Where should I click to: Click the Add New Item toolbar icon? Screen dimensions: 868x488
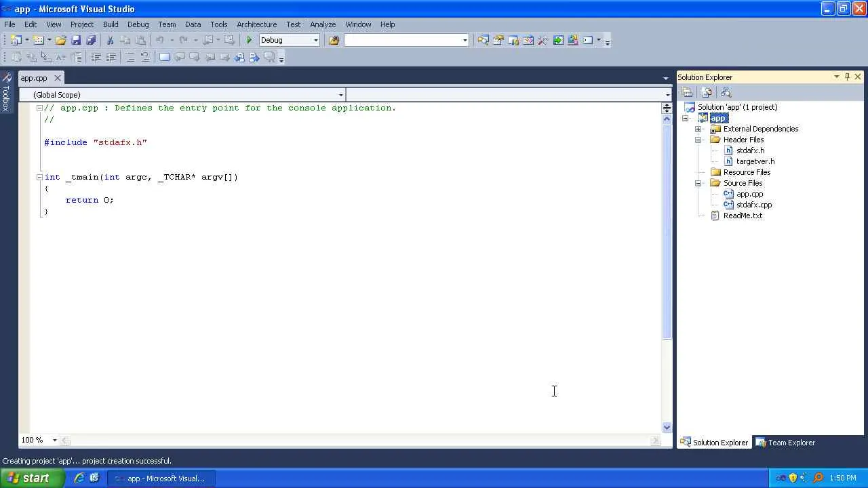[39, 40]
